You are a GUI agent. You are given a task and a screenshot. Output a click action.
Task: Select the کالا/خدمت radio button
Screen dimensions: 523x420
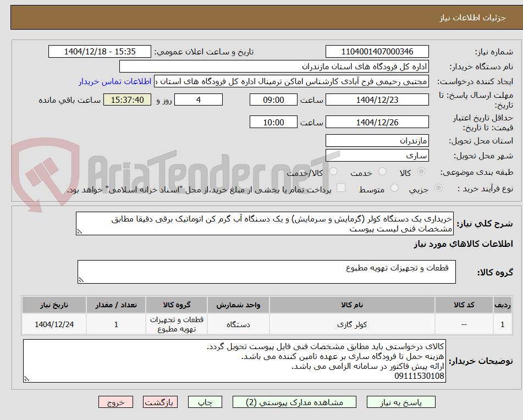pos(333,172)
